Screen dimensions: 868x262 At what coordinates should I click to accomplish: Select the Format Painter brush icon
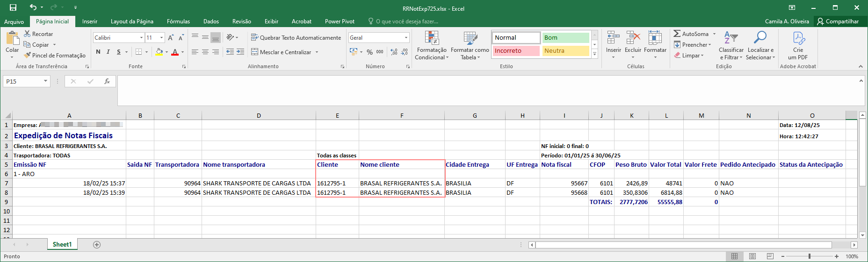(28, 55)
